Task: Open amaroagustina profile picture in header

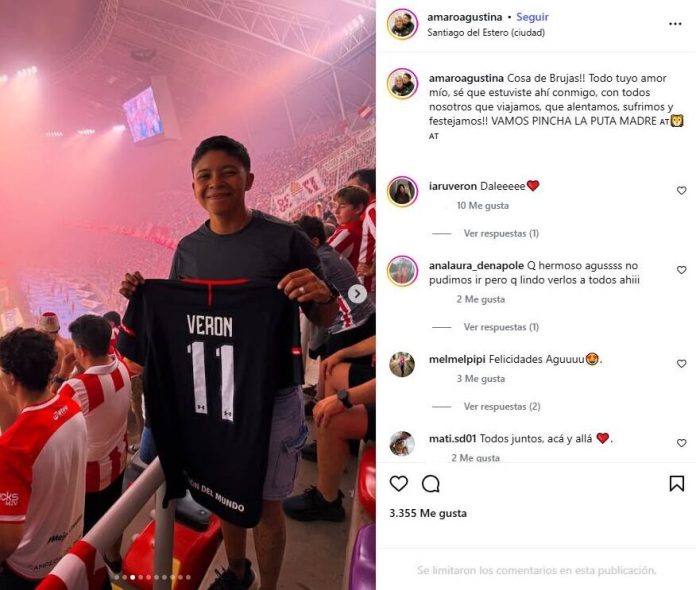Action: point(403,24)
